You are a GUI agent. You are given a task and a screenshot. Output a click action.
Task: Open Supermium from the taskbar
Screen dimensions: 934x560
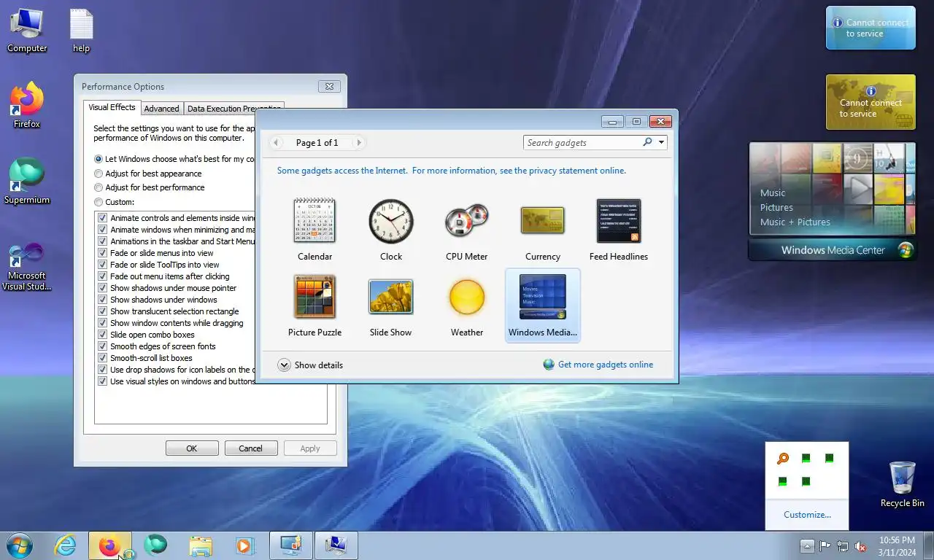(x=155, y=545)
